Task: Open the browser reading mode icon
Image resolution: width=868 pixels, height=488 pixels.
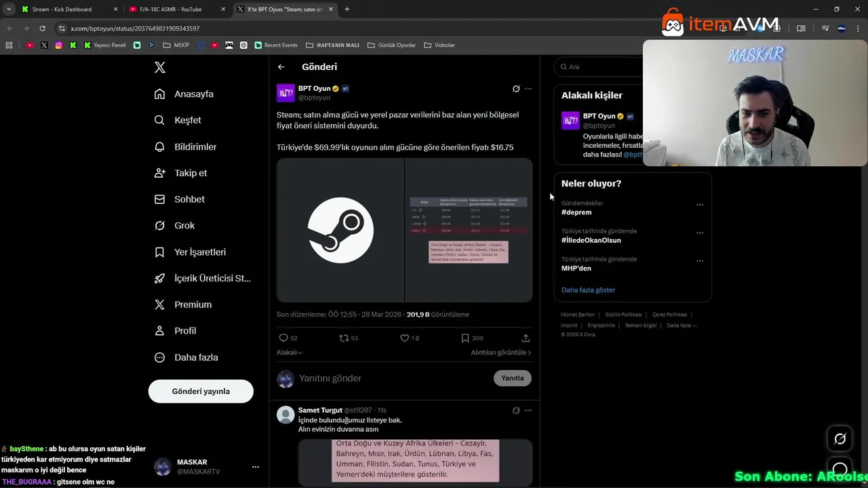Action: [801, 28]
